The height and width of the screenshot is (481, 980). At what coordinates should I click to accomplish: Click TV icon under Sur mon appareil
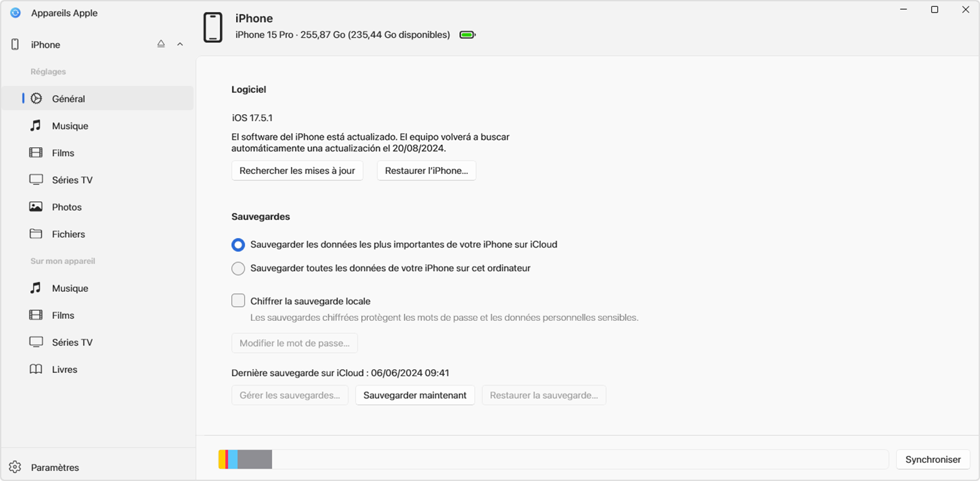[36, 342]
